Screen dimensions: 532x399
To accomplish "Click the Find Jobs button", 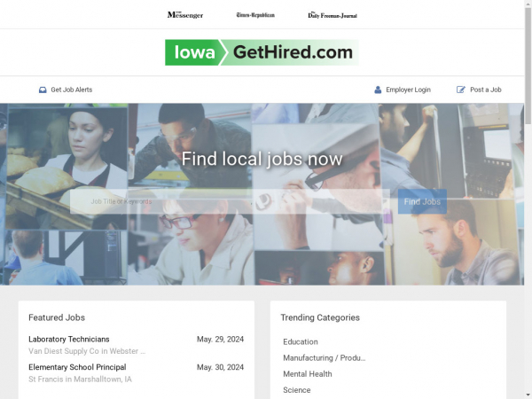I will (422, 201).
